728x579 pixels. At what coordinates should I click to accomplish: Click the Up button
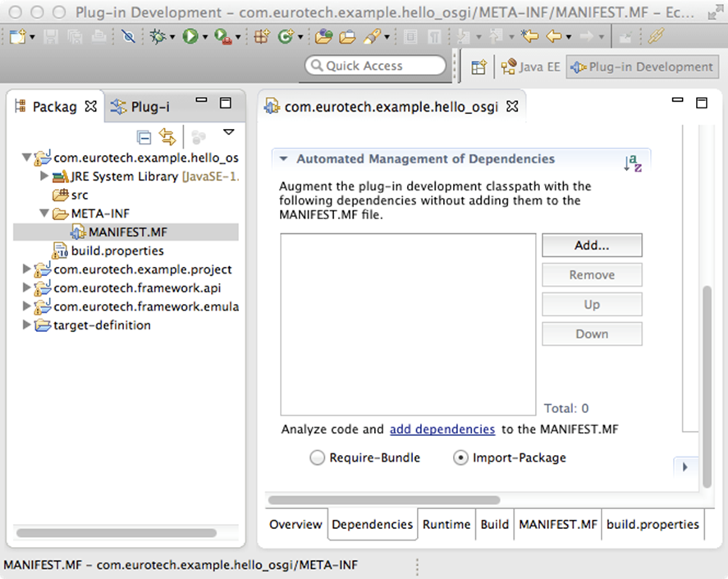(x=592, y=305)
